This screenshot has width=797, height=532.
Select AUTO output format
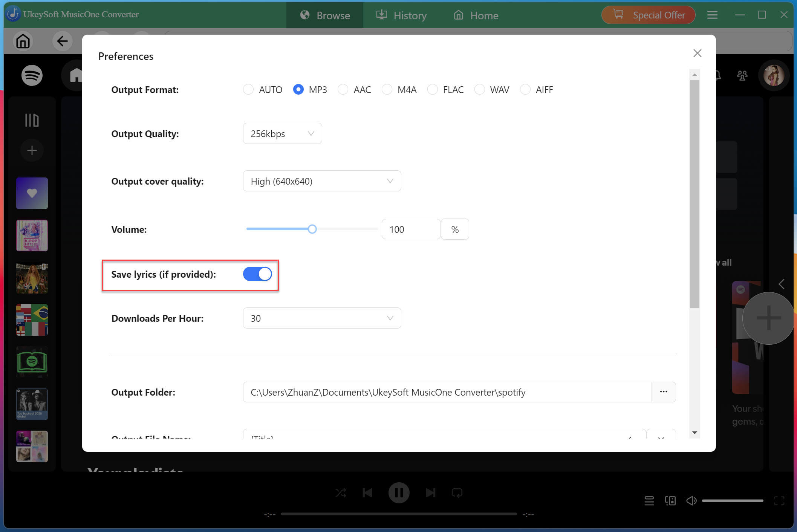coord(248,90)
